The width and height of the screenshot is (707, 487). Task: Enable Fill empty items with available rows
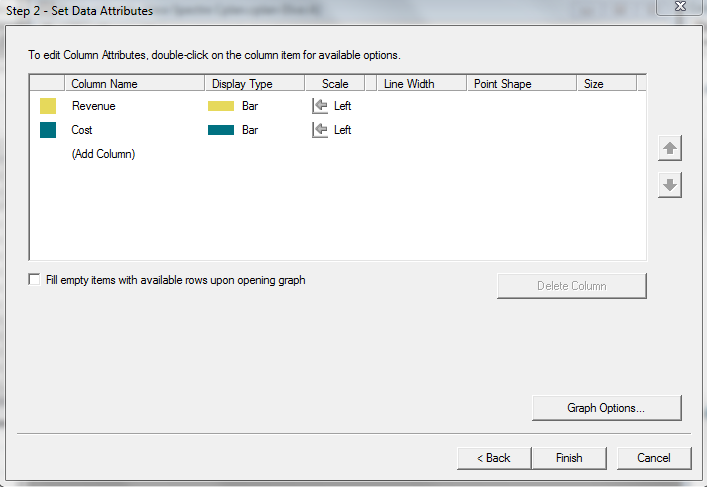pos(34,280)
